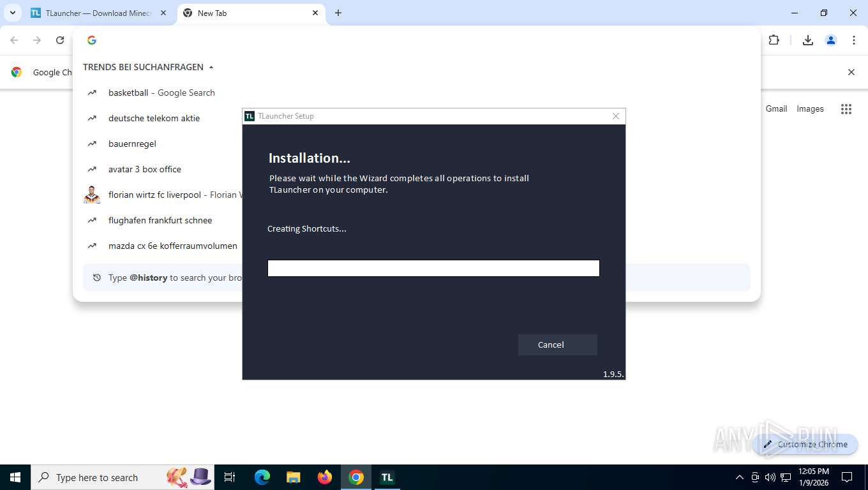The image size is (868, 490).
Task: Show Chrome downloads
Action: click(x=808, y=40)
